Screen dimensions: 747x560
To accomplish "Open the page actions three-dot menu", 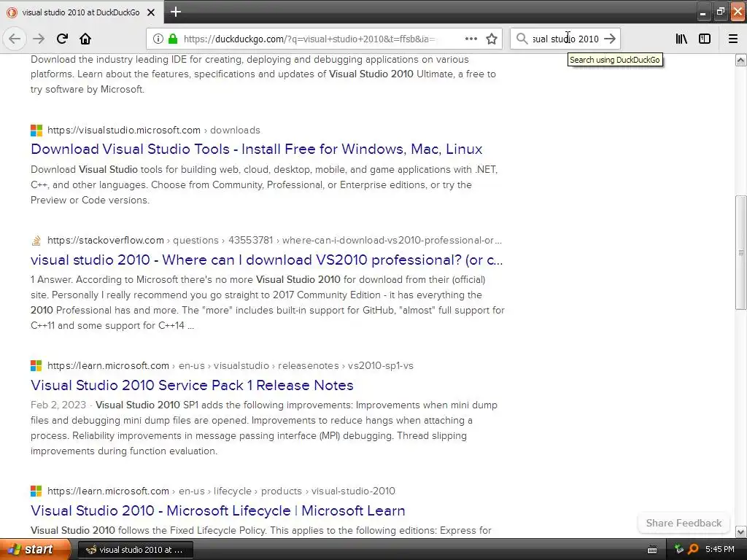I will click(471, 39).
